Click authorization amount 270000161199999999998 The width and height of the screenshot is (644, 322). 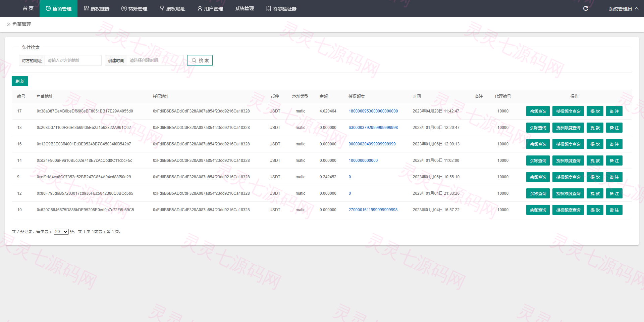tap(373, 210)
